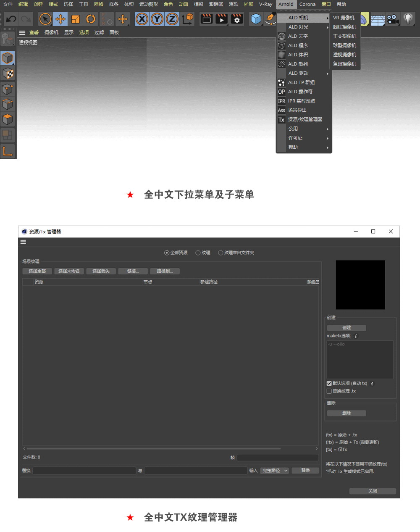The image size is (420, 532).
Task: Click the 替换 button at bottom
Action: (x=305, y=470)
